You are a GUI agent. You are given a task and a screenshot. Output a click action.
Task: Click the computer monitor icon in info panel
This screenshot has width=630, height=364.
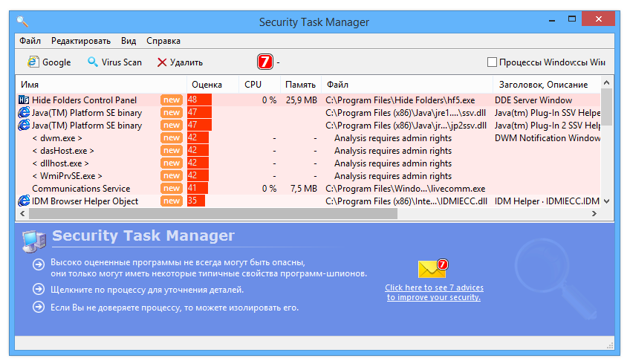click(x=33, y=241)
